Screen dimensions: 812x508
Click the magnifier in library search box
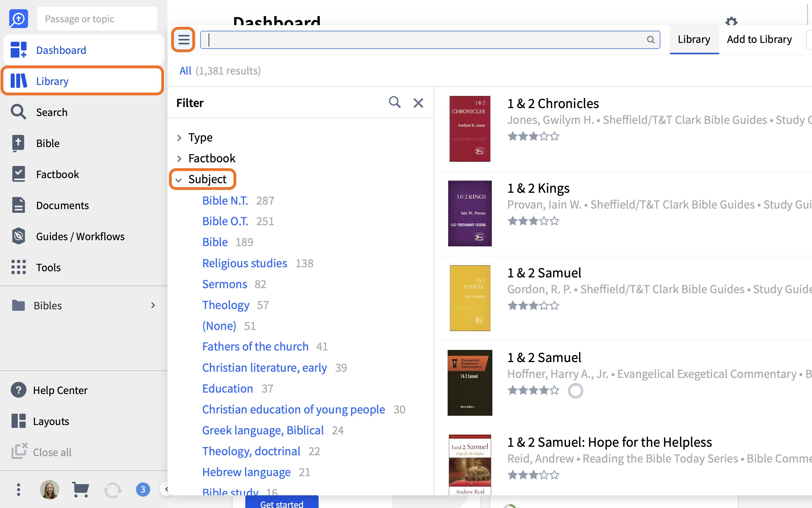(651, 40)
